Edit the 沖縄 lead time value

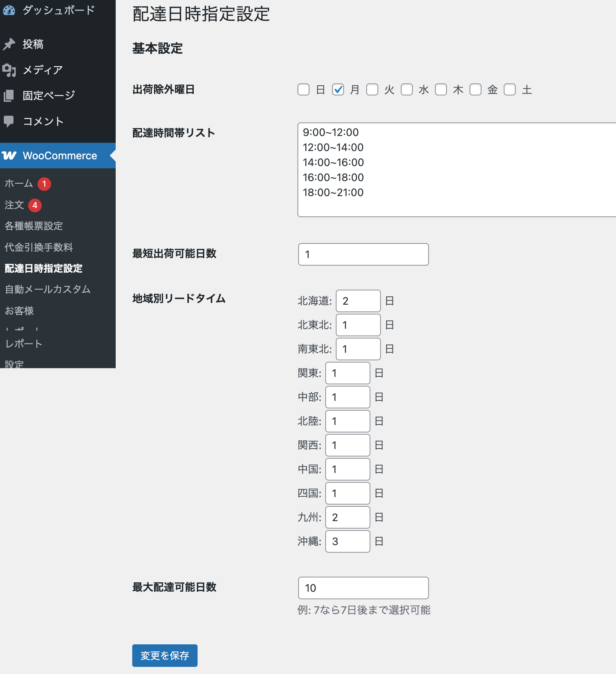tap(347, 541)
